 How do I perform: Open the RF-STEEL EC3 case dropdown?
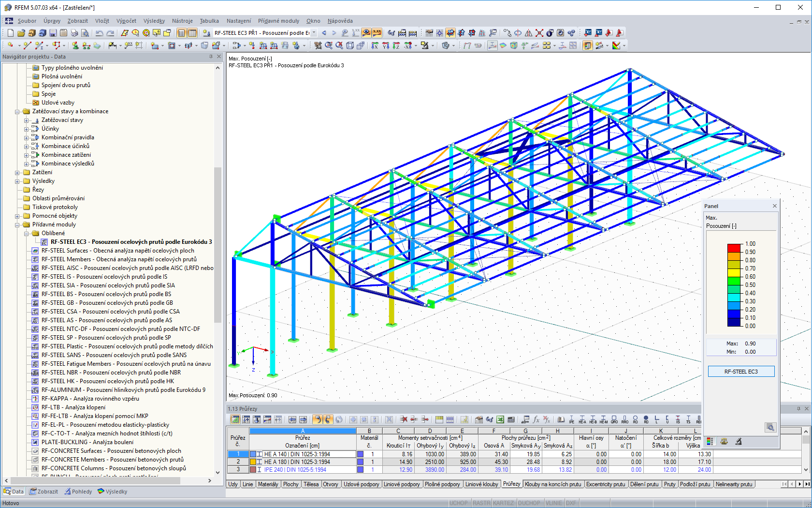[x=314, y=33]
